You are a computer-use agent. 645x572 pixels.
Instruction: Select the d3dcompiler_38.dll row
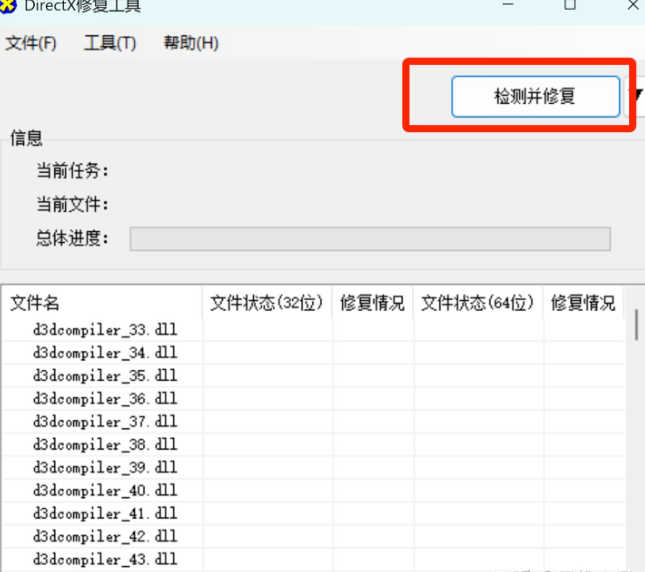click(x=313, y=445)
